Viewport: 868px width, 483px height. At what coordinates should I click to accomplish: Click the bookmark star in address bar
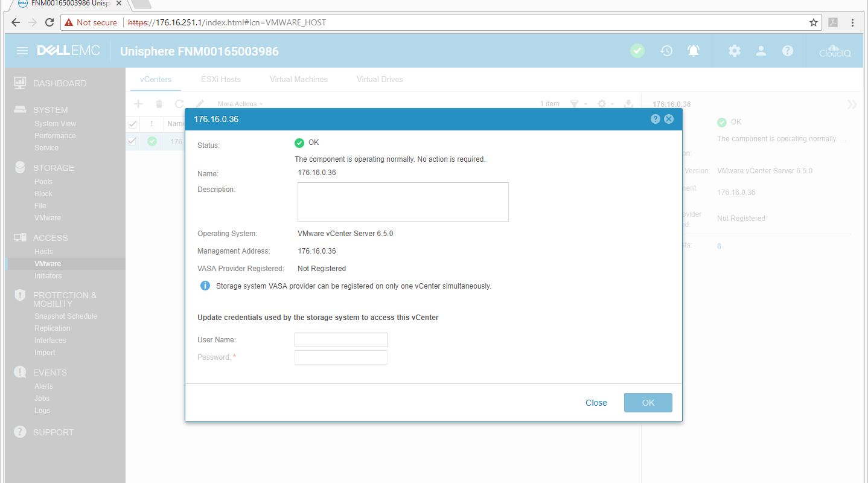point(814,22)
